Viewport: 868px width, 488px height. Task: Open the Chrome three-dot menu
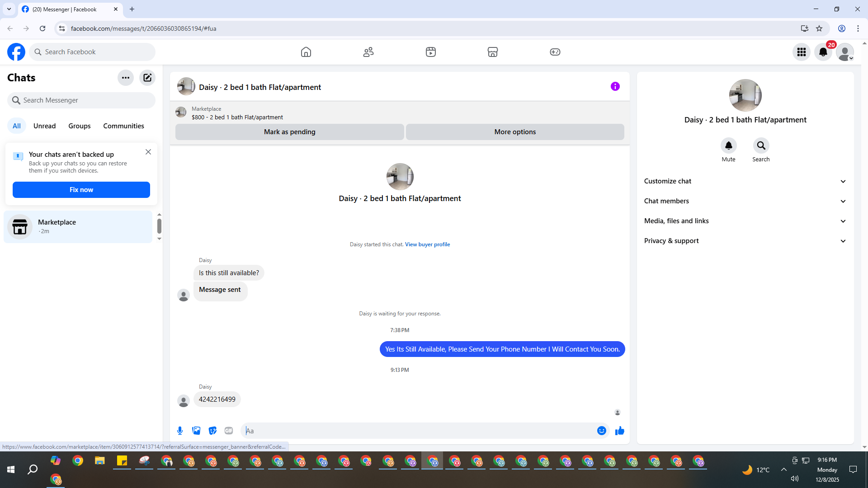(858, 28)
